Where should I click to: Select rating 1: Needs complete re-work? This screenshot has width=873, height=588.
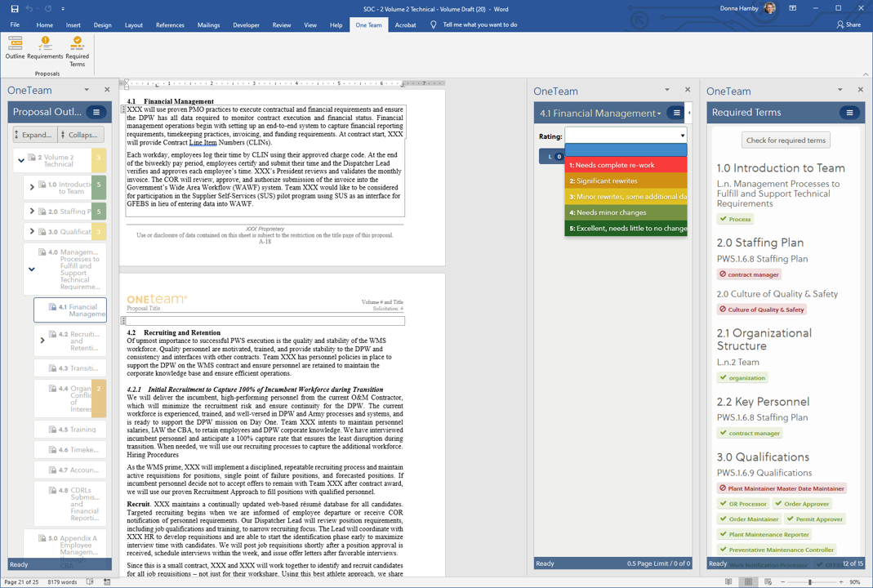pyautogui.click(x=626, y=165)
